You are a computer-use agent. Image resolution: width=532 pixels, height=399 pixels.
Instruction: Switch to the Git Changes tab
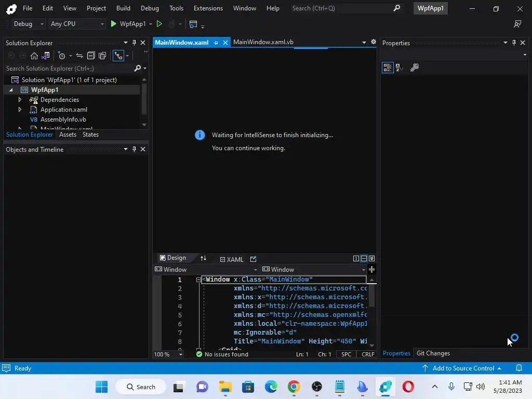433,353
